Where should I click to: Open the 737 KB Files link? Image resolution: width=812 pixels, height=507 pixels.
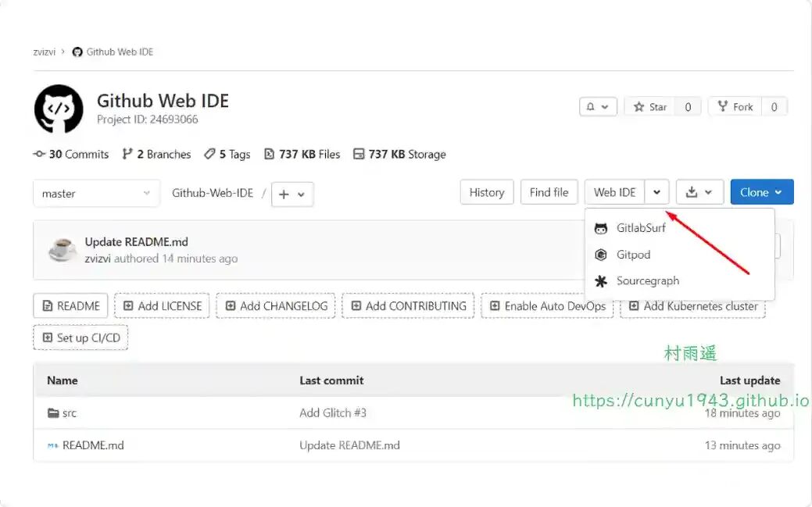point(302,155)
